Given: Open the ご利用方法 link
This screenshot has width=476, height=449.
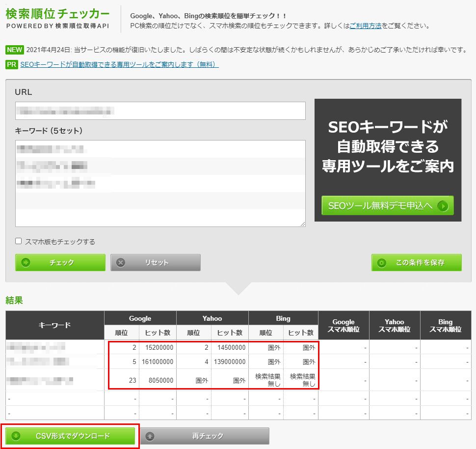Looking at the screenshot, I should 366,26.
